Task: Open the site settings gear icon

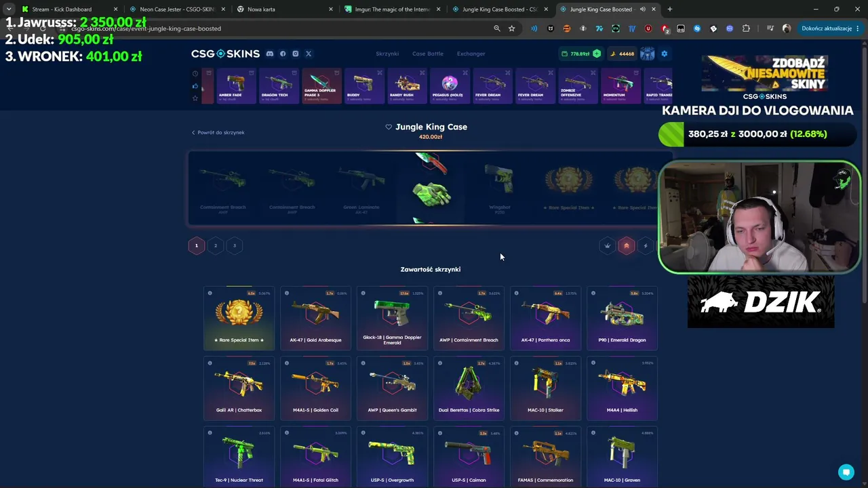Action: pos(664,54)
